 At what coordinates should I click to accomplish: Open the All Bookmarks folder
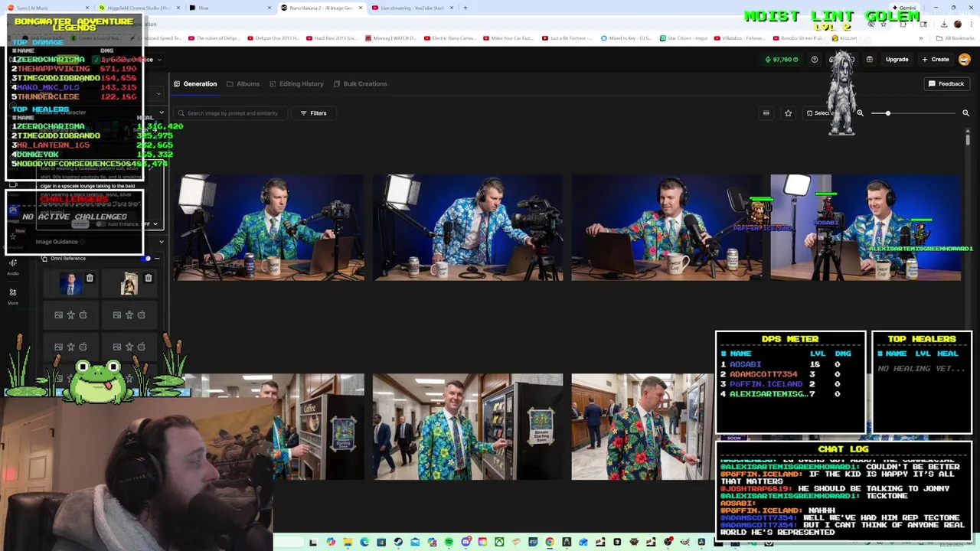coord(955,37)
